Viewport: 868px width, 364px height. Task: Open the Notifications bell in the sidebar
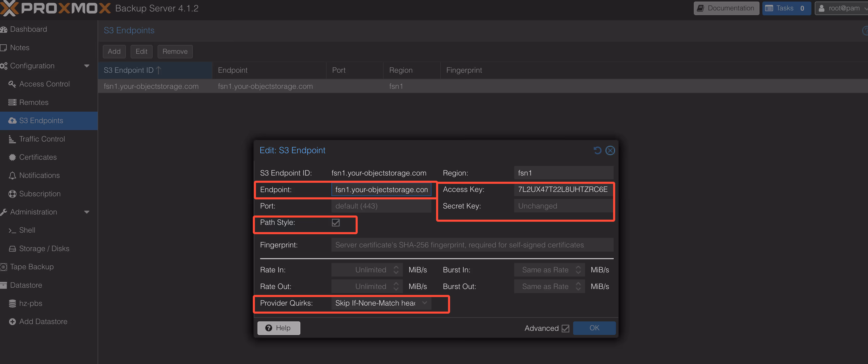tap(12, 175)
